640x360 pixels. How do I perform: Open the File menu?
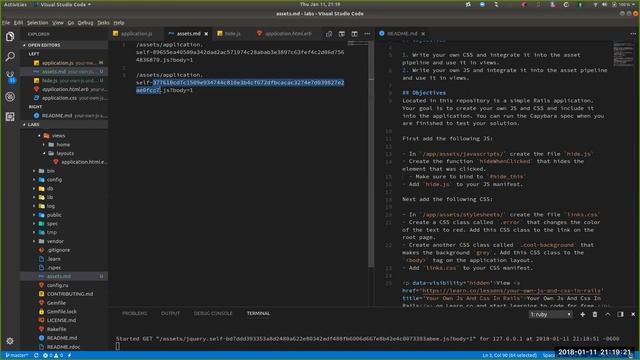(6, 23)
